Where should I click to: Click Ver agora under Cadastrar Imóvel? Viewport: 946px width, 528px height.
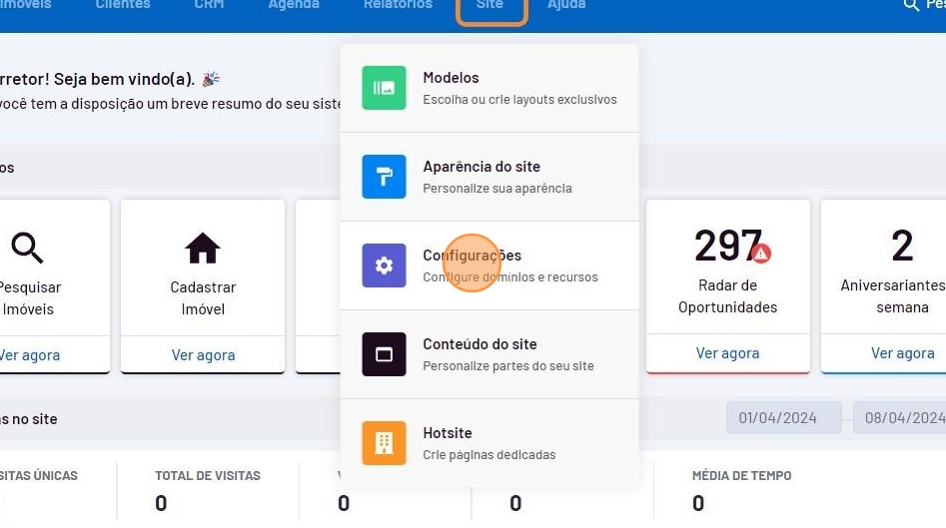[203, 355]
